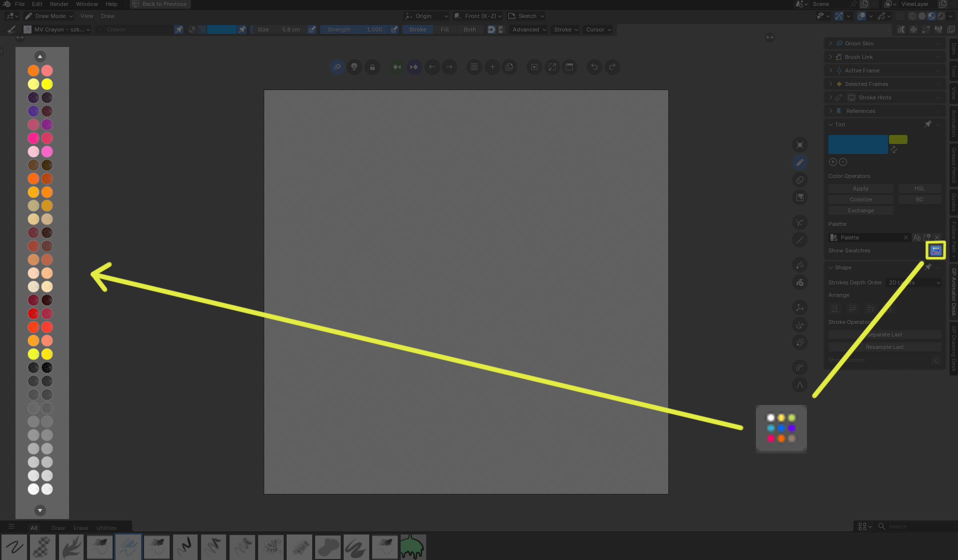Expand the Brush Link panel
This screenshot has width=958, height=560.
click(x=884, y=57)
